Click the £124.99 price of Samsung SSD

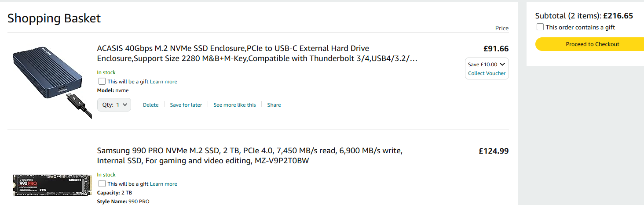coord(494,151)
